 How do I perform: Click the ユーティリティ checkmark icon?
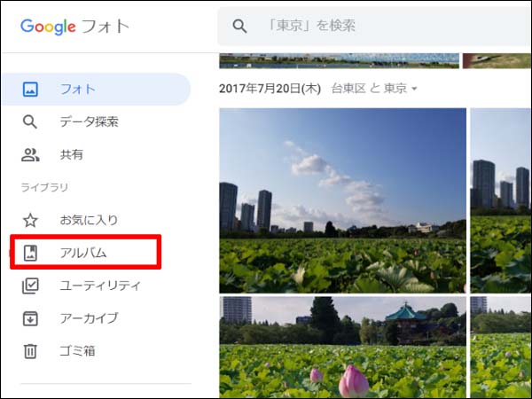pyautogui.click(x=30, y=286)
